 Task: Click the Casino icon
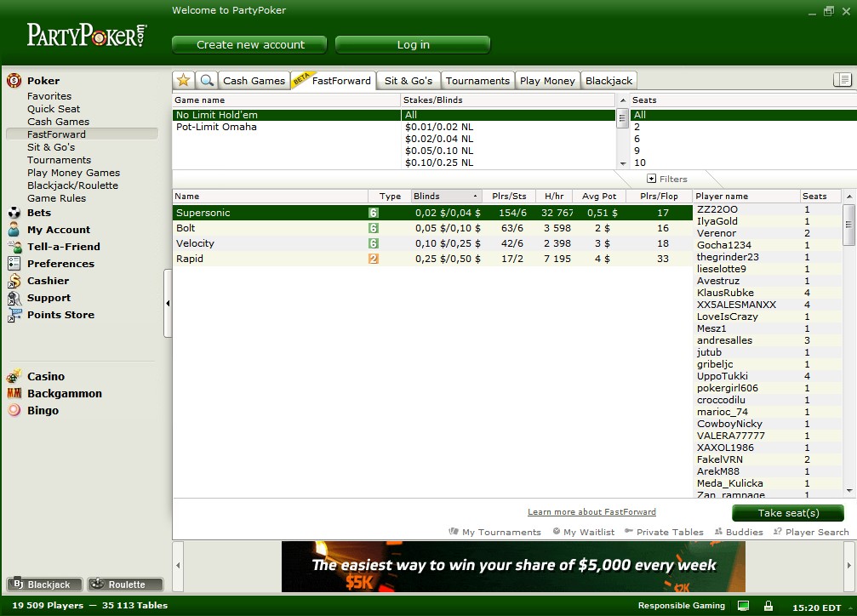[14, 376]
